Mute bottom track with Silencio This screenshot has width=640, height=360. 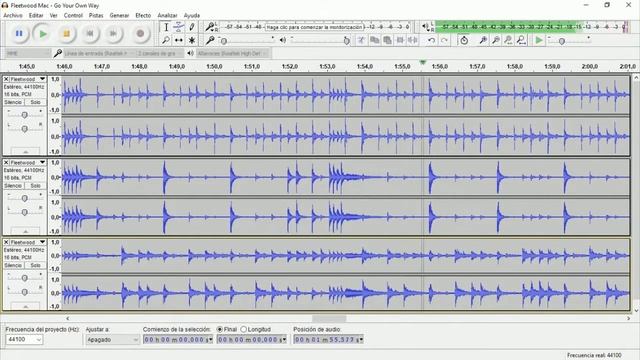(x=13, y=265)
